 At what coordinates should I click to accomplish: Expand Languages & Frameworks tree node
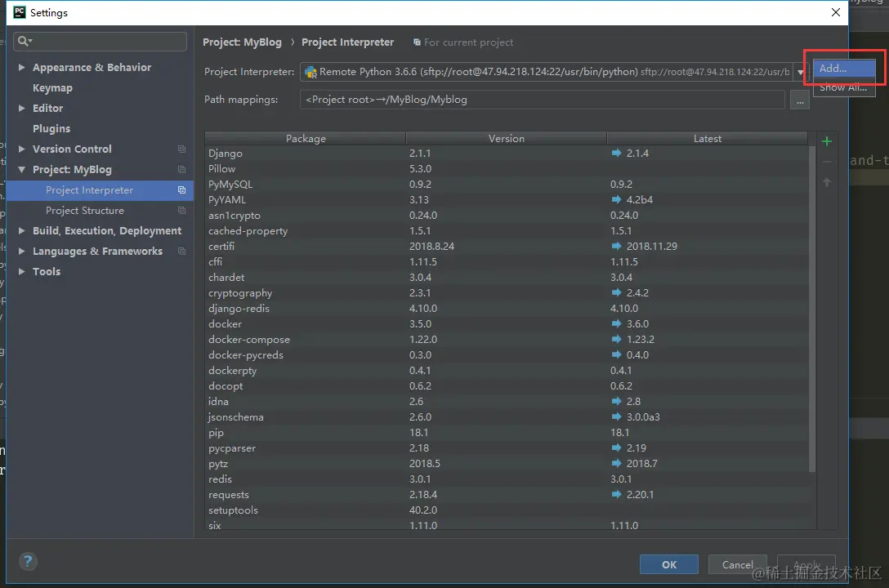point(22,251)
